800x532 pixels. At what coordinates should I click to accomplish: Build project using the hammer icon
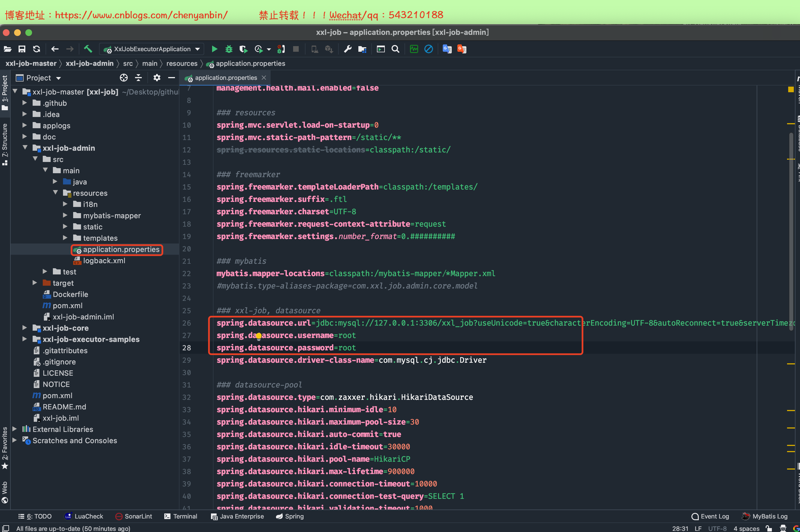(x=88, y=49)
